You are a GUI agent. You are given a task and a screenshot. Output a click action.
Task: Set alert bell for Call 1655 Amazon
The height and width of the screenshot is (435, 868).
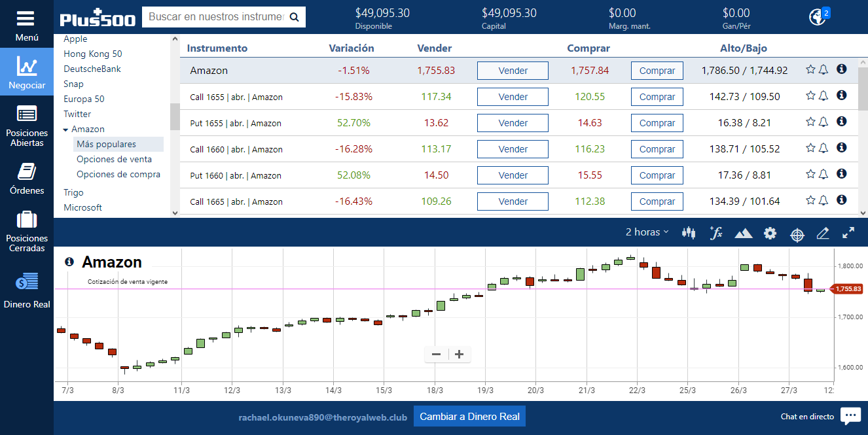pos(823,96)
